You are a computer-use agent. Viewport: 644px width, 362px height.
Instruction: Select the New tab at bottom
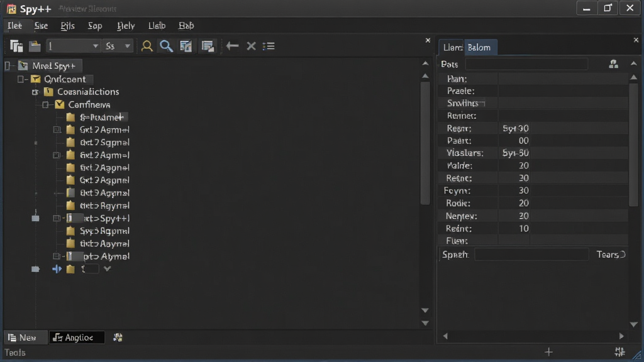tap(25, 337)
